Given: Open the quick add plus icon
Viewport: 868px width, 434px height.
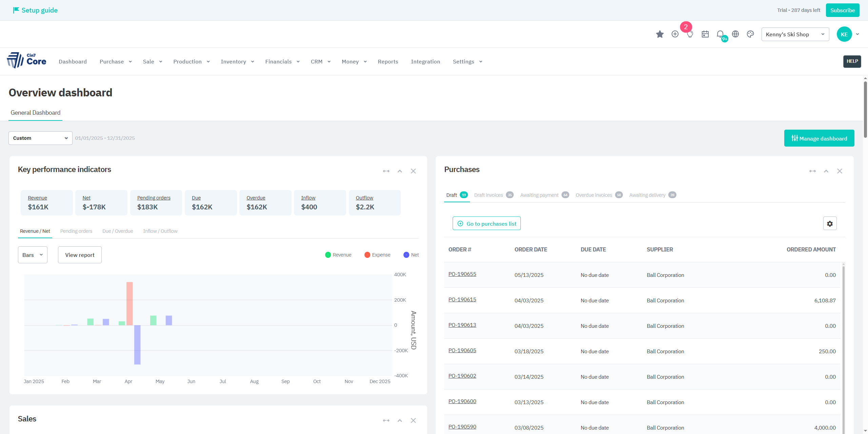Looking at the screenshot, I should pyautogui.click(x=675, y=34).
